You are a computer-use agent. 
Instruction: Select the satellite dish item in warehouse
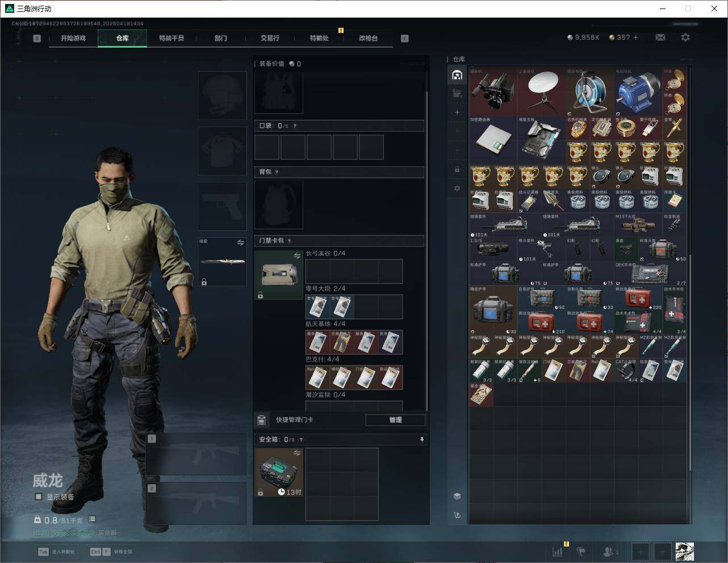click(542, 92)
